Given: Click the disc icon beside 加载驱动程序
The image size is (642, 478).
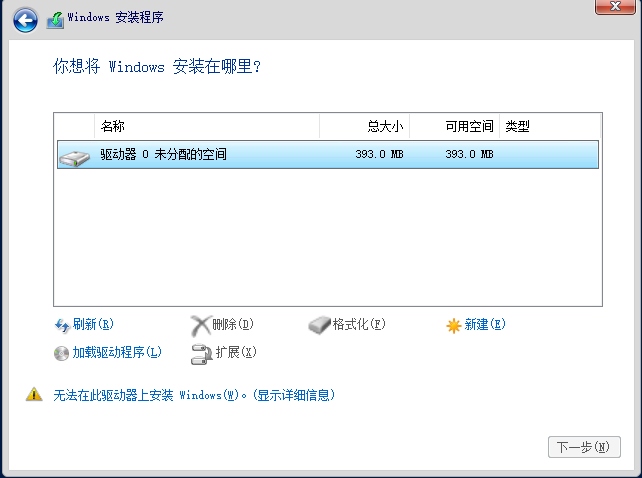Looking at the screenshot, I should click(x=61, y=353).
